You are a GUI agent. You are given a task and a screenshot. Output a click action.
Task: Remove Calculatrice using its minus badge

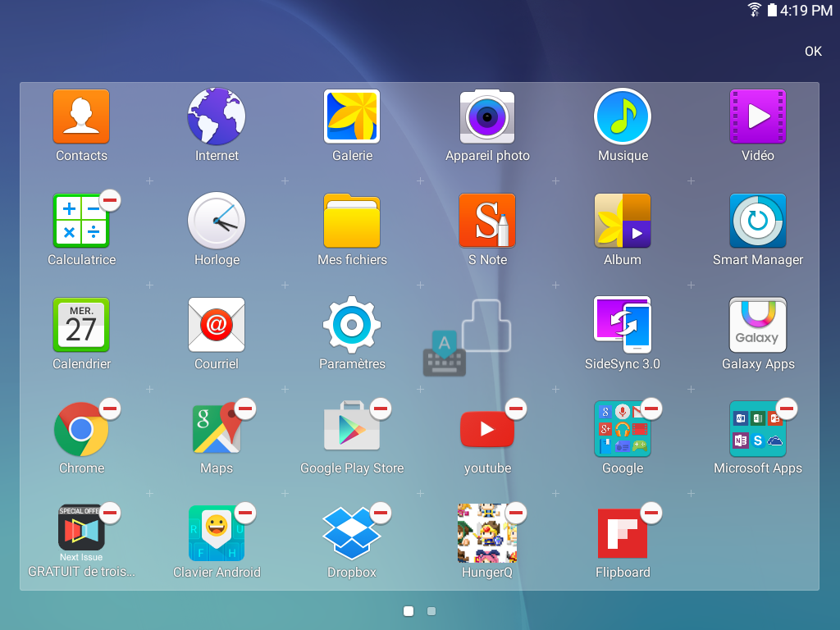110,200
